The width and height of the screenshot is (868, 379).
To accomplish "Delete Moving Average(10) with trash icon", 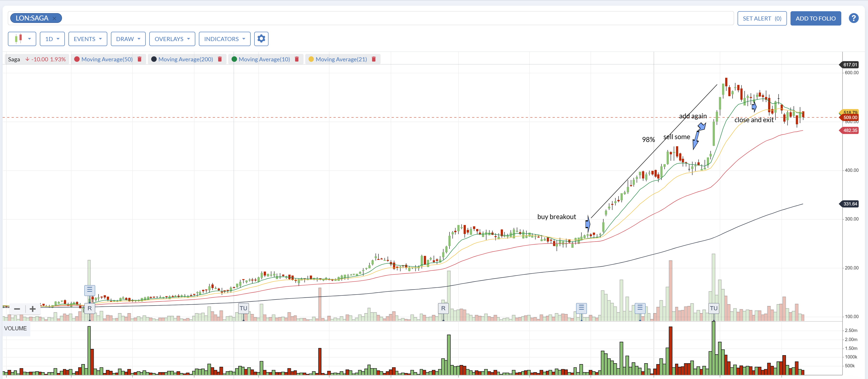I will point(297,59).
